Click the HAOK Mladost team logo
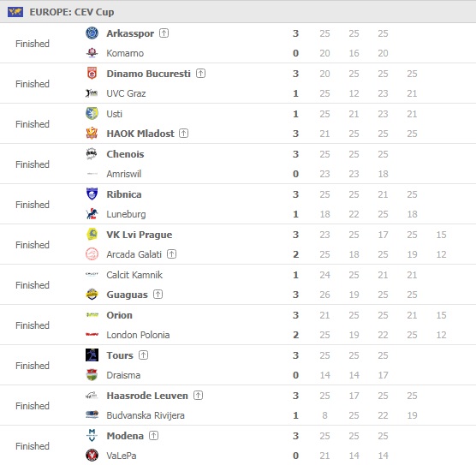This screenshot has width=476, height=465. 92,133
